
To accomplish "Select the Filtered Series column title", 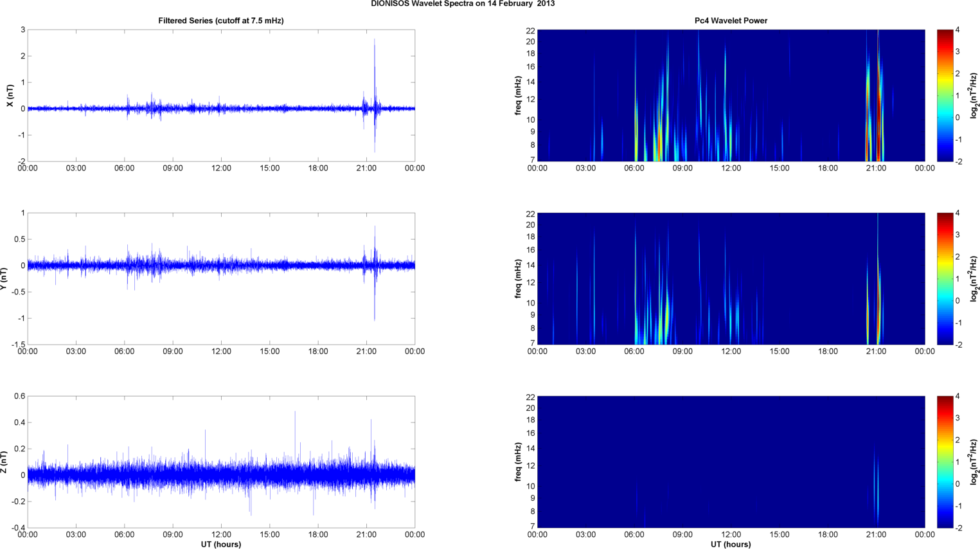I will [x=220, y=21].
